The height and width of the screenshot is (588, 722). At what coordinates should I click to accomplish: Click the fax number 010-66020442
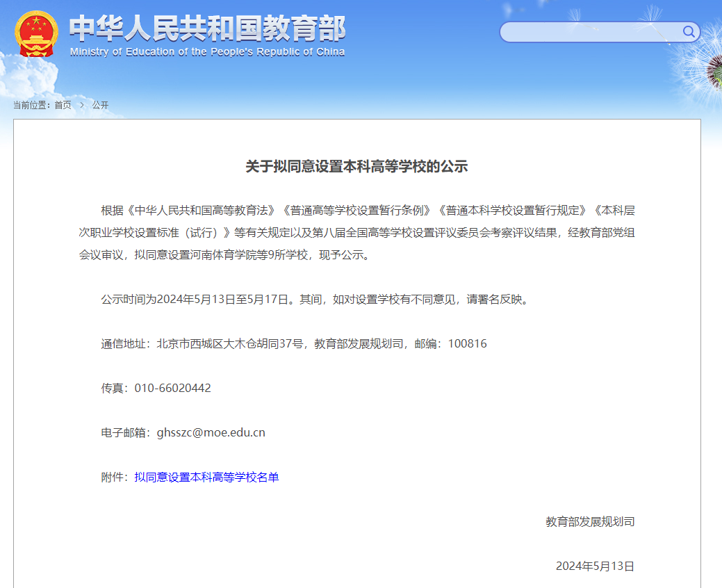[x=172, y=388]
